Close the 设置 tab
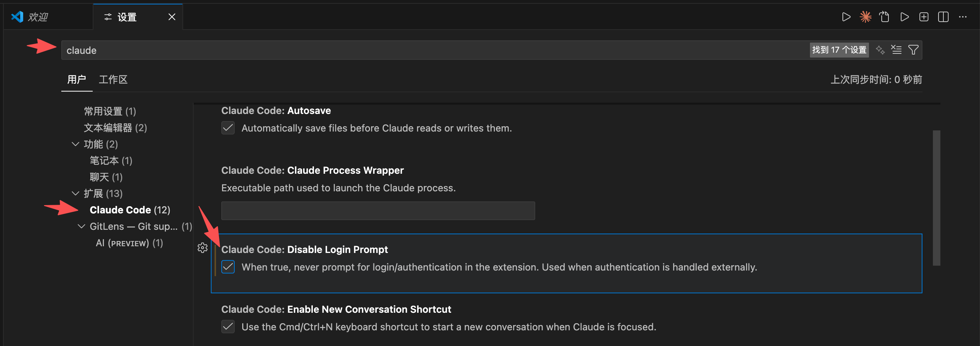This screenshot has height=346, width=980. pyautogui.click(x=172, y=17)
